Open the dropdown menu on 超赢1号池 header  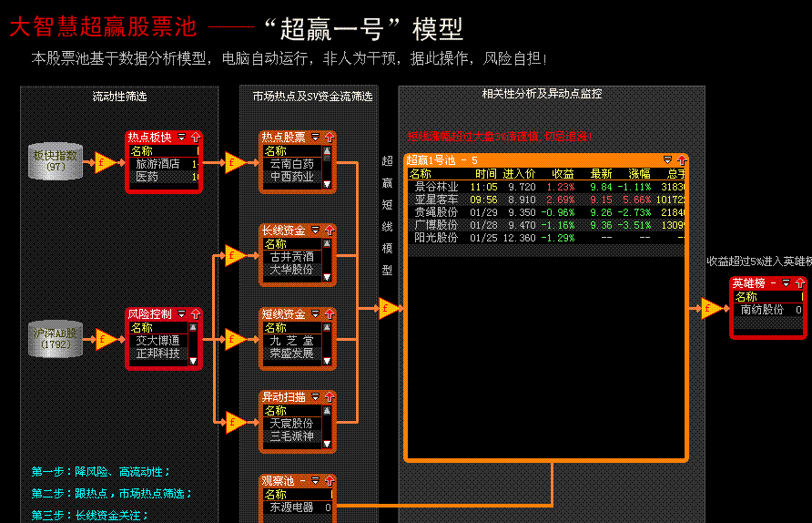tap(667, 159)
